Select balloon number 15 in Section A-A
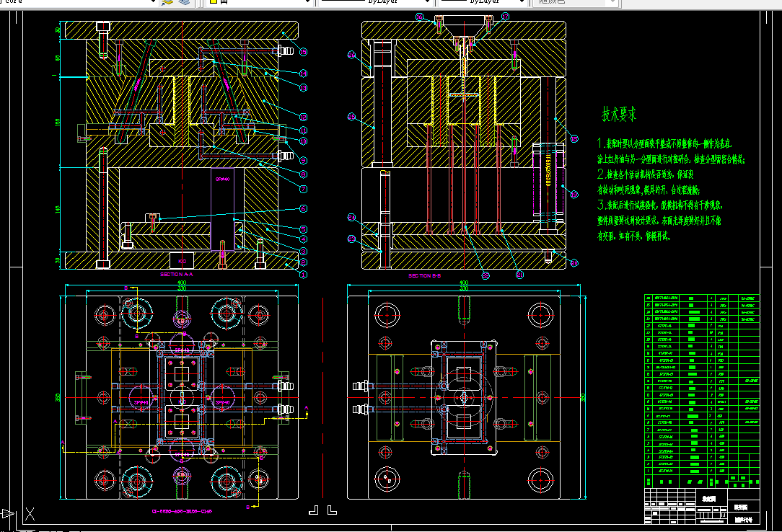The image size is (782, 532). pos(303,52)
